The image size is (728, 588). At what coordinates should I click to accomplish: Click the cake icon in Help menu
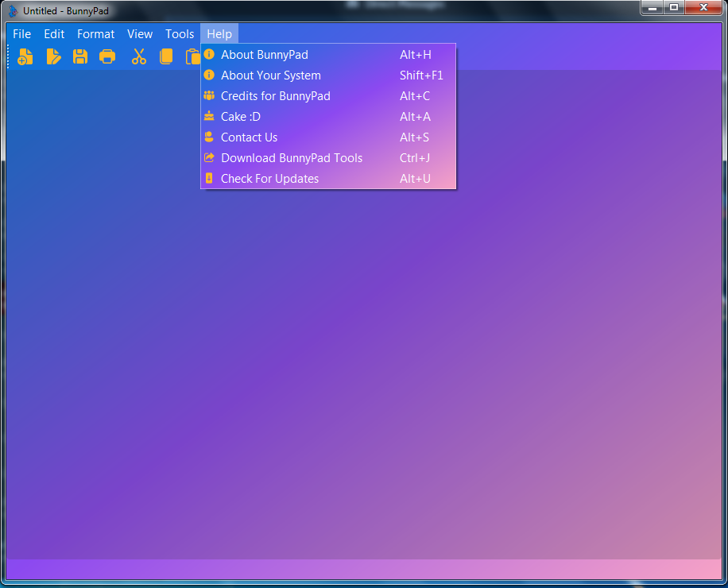coord(209,116)
